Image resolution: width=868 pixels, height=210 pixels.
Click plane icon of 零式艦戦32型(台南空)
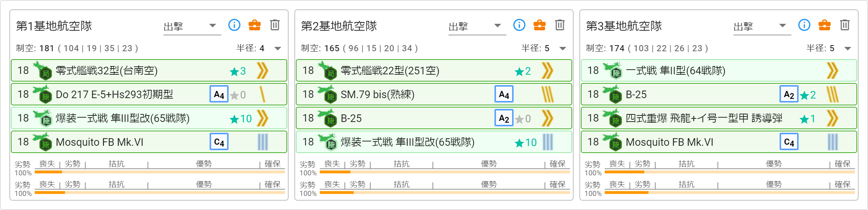tap(42, 70)
